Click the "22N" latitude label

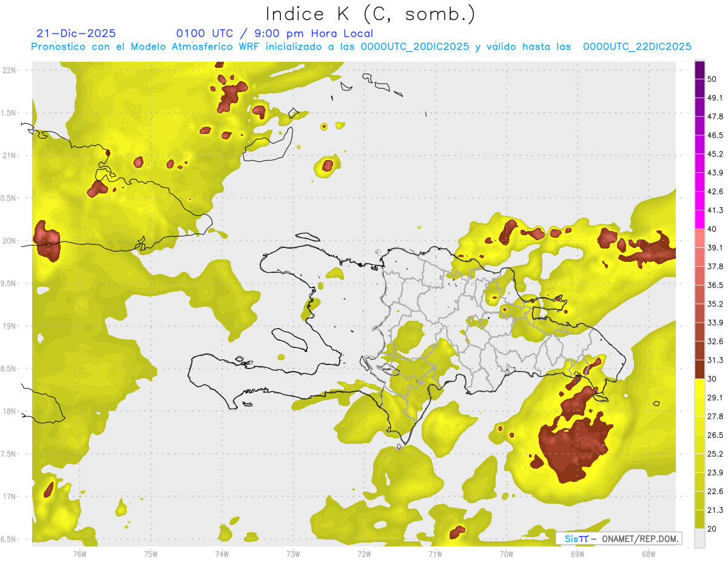click(9, 70)
